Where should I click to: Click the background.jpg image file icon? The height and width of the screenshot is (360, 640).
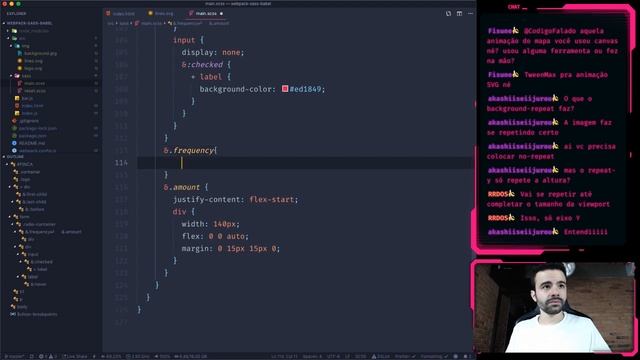[x=19, y=53]
